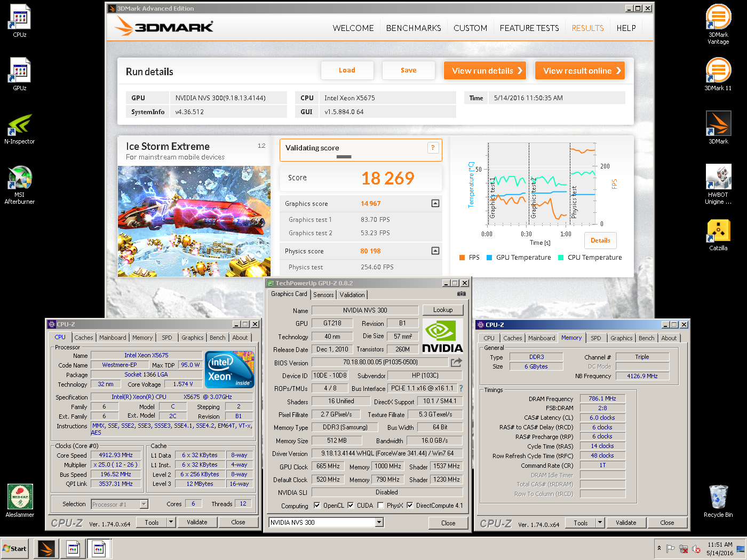Viewport: 747px width, 560px height.
Task: Click the Bus Interface question mark
Action: click(x=461, y=388)
